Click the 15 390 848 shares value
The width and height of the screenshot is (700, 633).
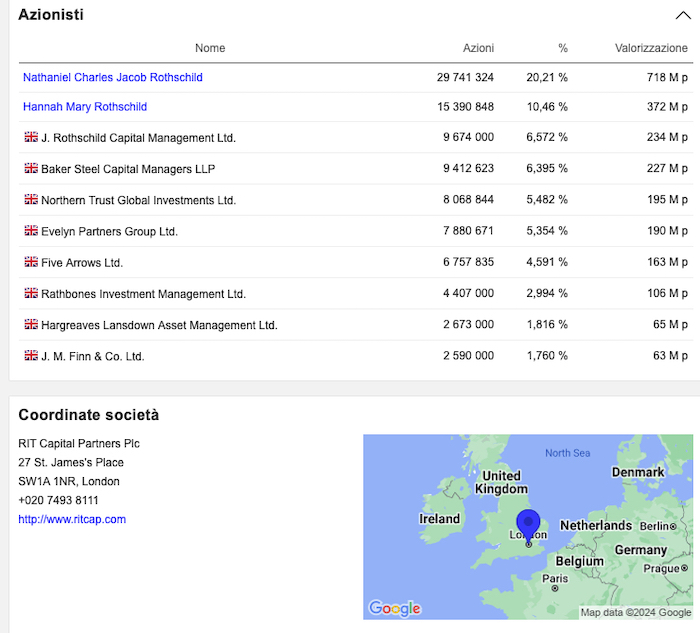click(x=465, y=107)
